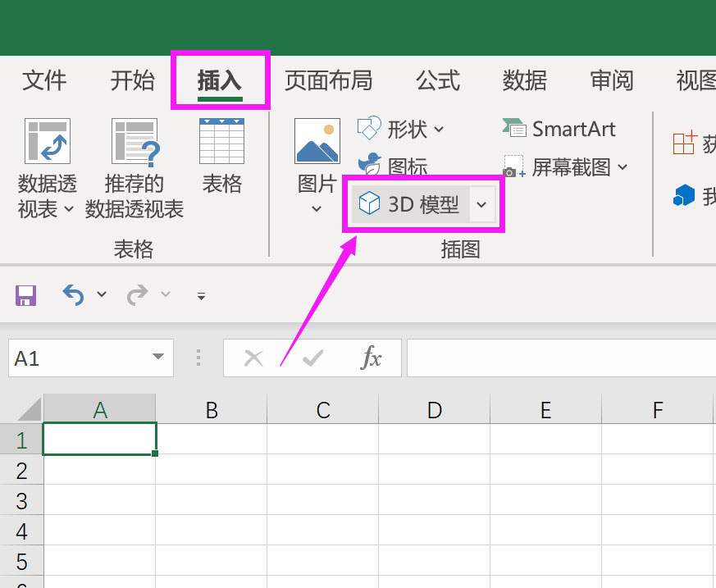Click the Cancel (X) in formula bar
716x588 pixels.
(254, 358)
